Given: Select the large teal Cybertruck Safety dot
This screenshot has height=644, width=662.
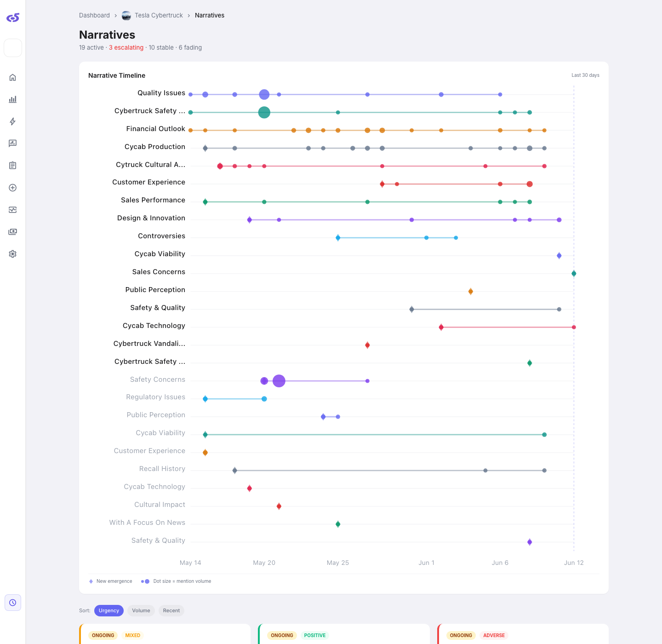Looking at the screenshot, I should pyautogui.click(x=264, y=112).
